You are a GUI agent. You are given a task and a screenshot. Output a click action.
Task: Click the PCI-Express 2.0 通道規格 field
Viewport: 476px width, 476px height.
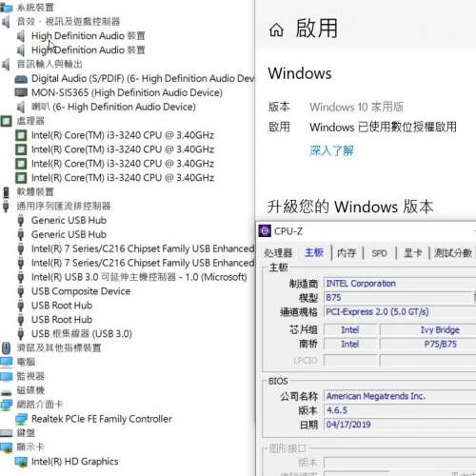tap(400, 312)
